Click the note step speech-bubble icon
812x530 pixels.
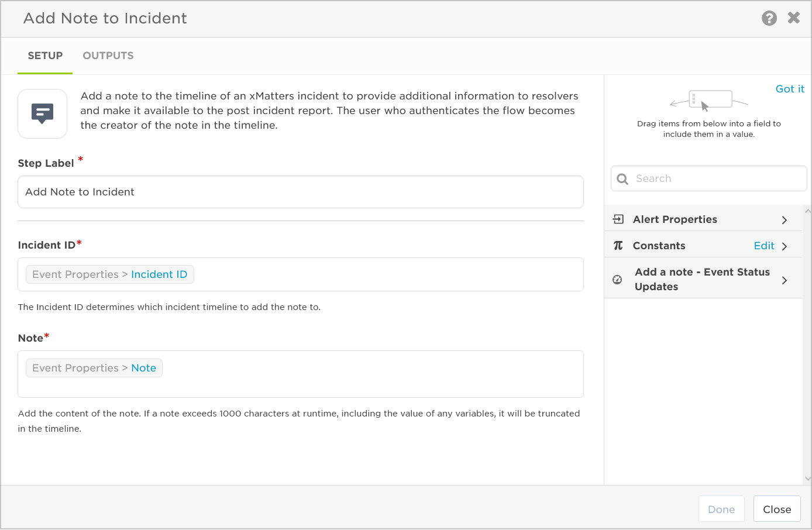[x=43, y=113]
